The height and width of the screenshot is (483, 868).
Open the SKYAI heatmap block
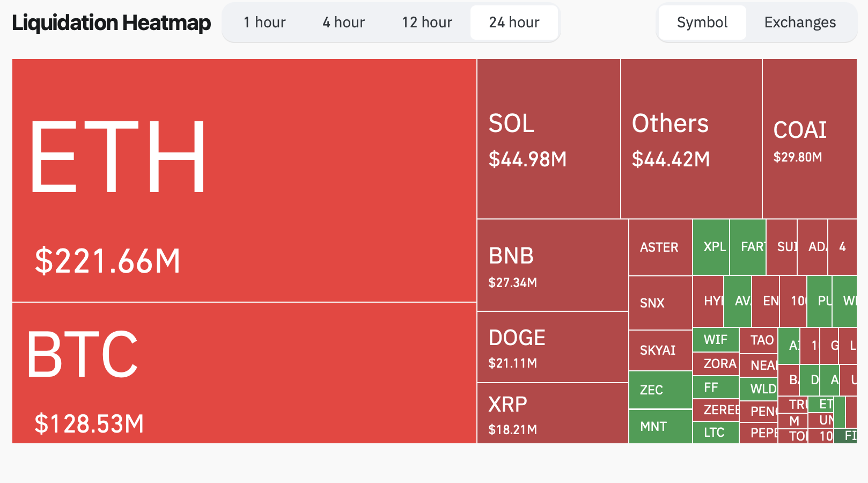click(660, 350)
